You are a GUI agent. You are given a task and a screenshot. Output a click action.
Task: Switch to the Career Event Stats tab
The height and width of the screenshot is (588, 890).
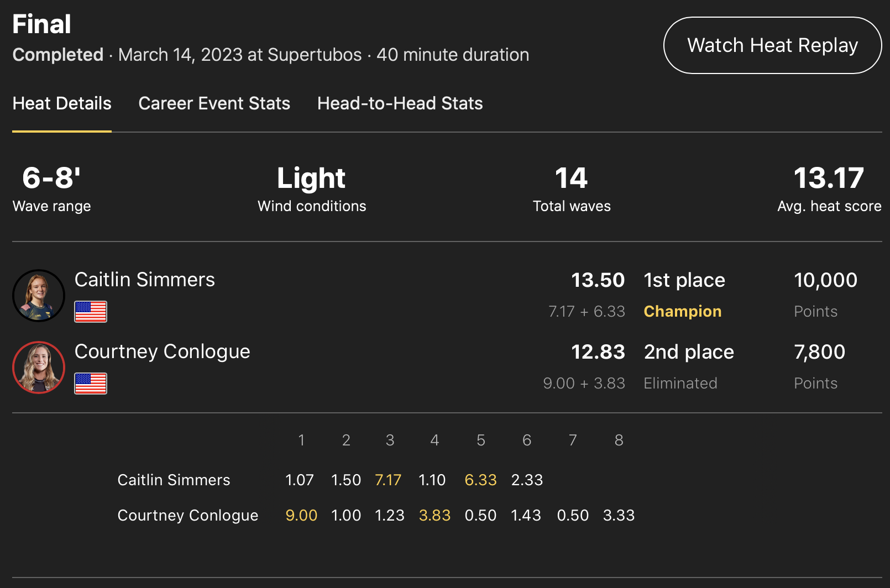214,103
